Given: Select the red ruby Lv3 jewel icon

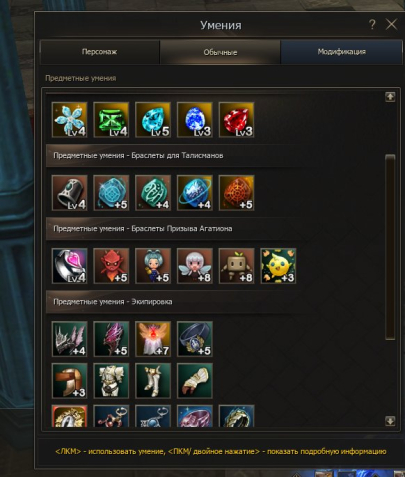Looking at the screenshot, I should [236, 120].
